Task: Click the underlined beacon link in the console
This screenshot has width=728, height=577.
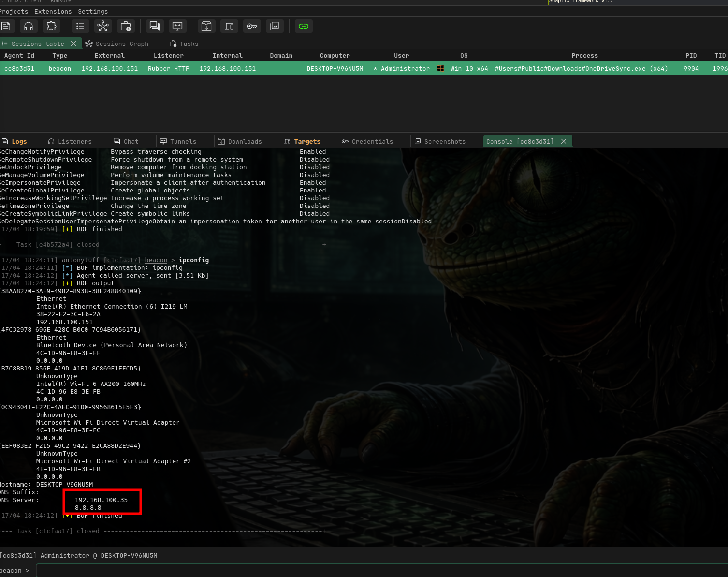Action: click(x=156, y=260)
